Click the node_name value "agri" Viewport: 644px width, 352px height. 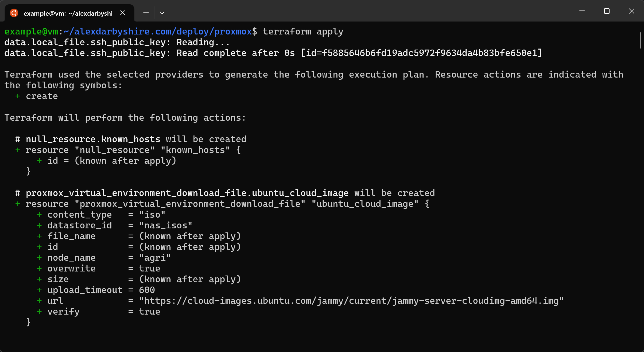[x=155, y=258]
